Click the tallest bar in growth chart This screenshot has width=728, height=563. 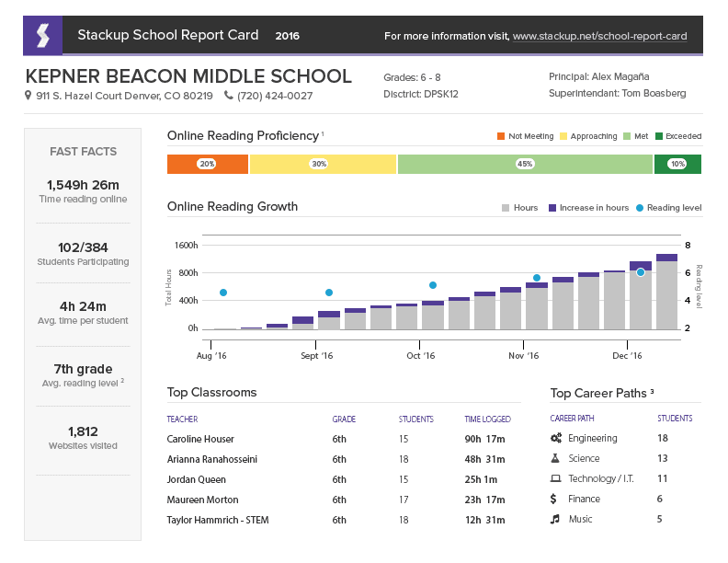pos(666,293)
